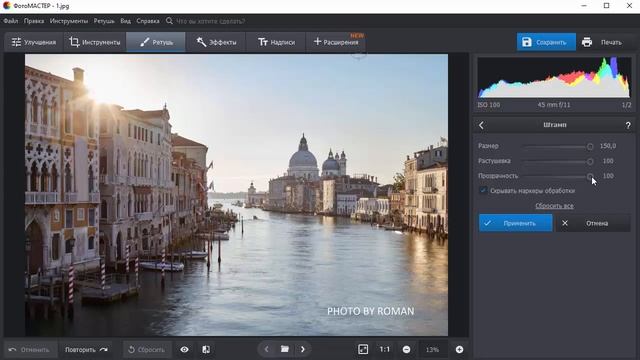Screen dimensions: 640x360
Task: Click the Размер value 150,0
Action: tap(608, 146)
